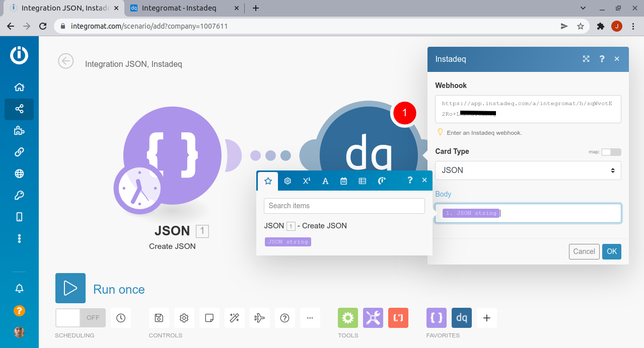Toggle the Card Type map switch
Image resolution: width=644 pixels, height=348 pixels.
(611, 152)
